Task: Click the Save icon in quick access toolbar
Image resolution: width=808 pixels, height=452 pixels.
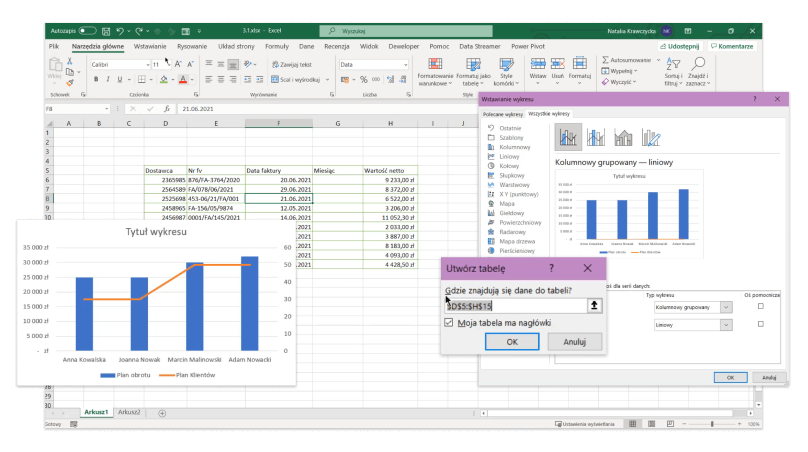Action: tap(107, 31)
